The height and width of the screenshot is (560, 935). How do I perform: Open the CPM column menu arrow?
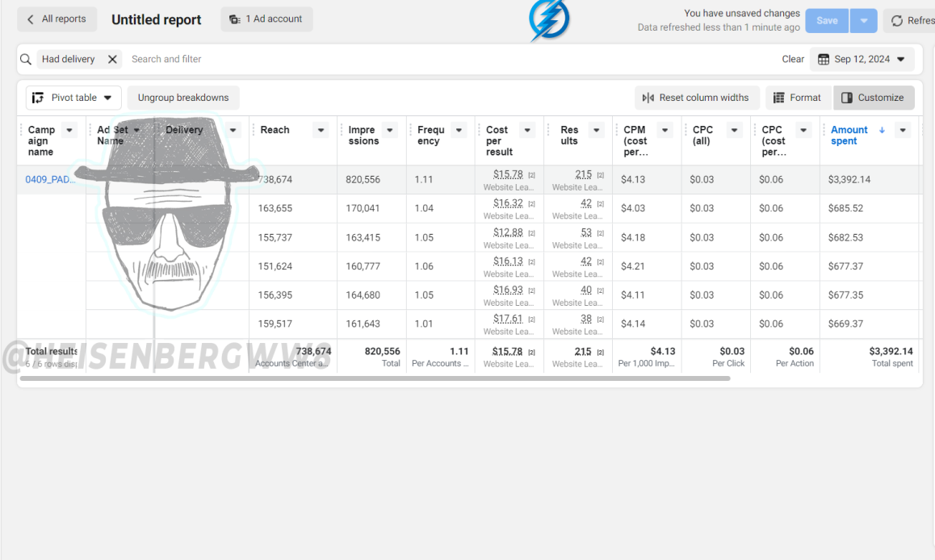point(665,130)
